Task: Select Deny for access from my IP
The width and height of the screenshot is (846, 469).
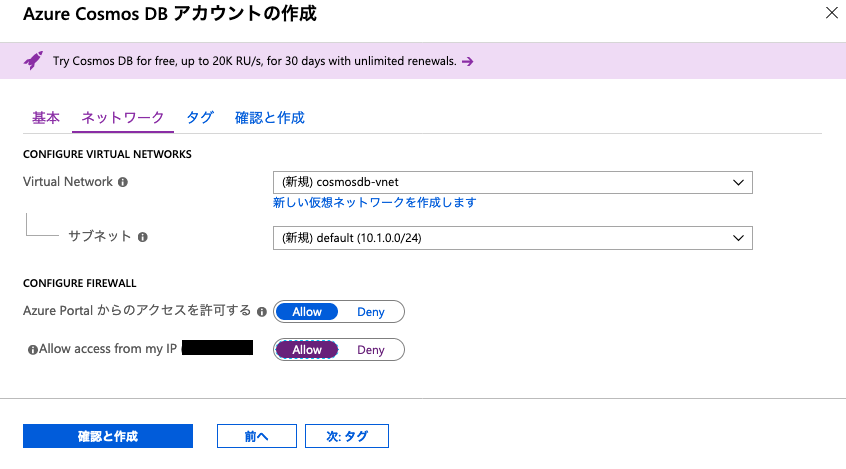Action: 371,350
